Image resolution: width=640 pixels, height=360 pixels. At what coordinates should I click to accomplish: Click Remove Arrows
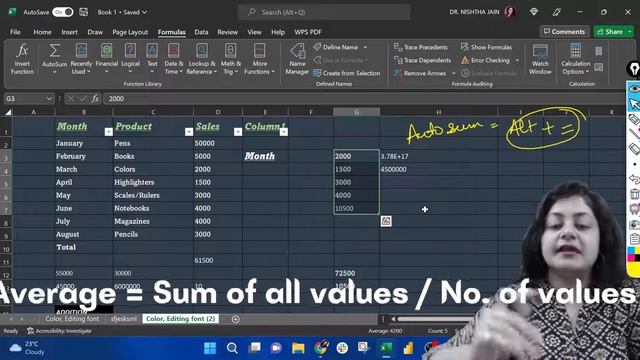(420, 73)
